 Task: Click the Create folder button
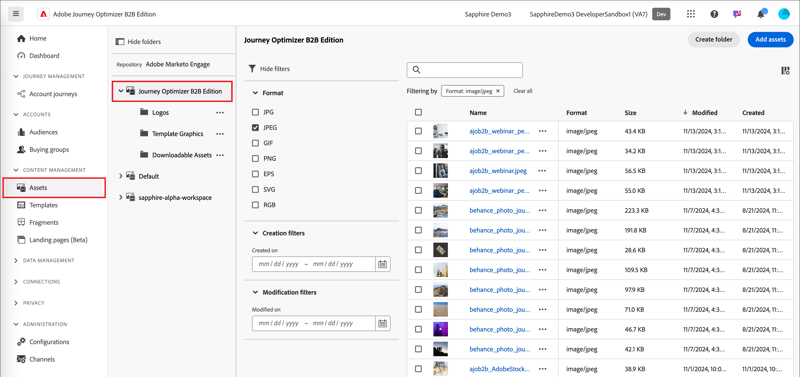tap(713, 39)
